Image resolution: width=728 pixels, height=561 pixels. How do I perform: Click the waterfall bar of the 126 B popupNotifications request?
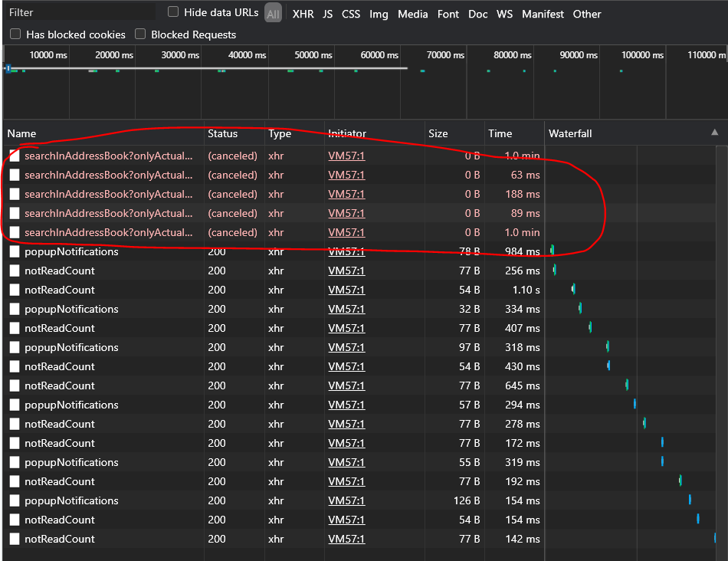690,500
